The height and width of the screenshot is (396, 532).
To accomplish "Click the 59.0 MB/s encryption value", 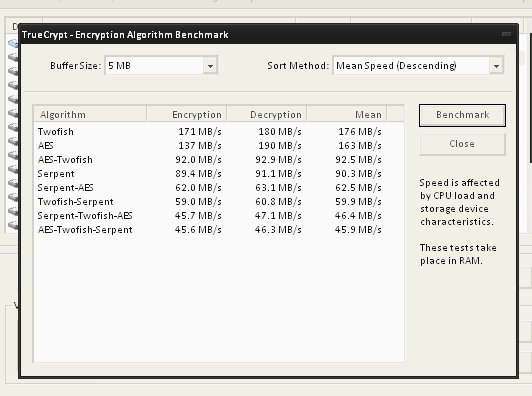I will pos(198,202).
